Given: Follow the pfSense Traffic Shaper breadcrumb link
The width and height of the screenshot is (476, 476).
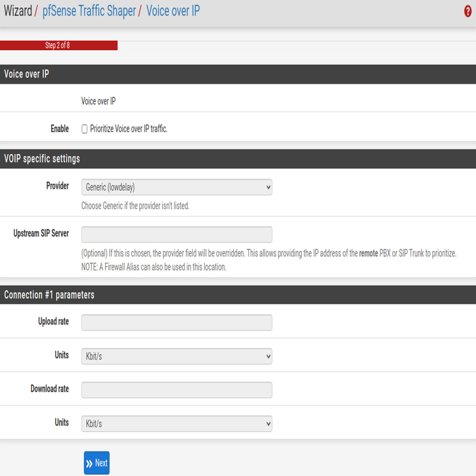Looking at the screenshot, I should (x=89, y=11).
